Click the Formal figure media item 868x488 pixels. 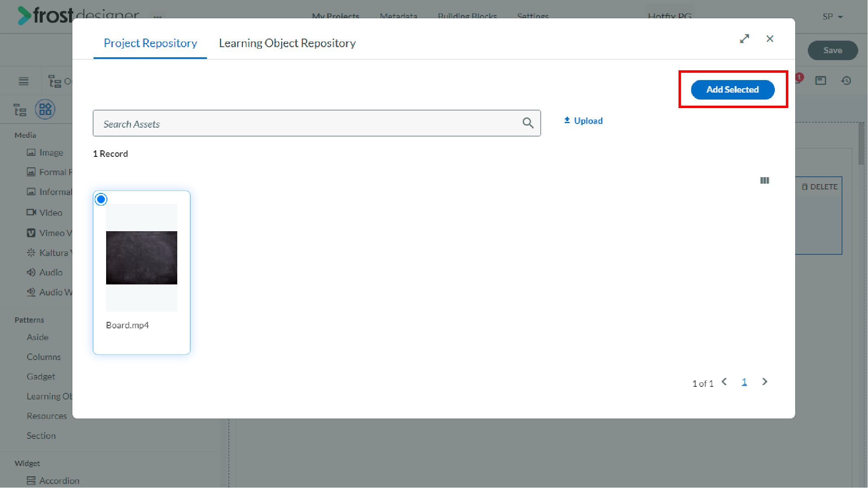point(49,172)
